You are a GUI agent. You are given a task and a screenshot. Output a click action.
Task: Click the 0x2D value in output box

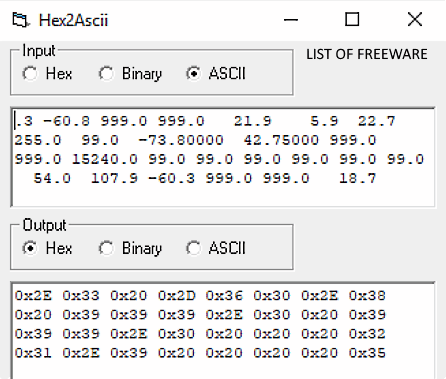point(177,296)
